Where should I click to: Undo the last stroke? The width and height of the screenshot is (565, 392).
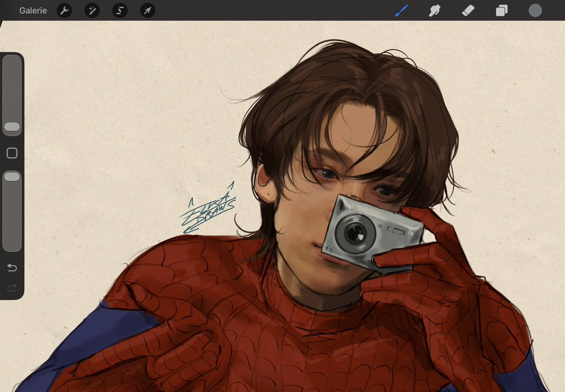click(12, 268)
